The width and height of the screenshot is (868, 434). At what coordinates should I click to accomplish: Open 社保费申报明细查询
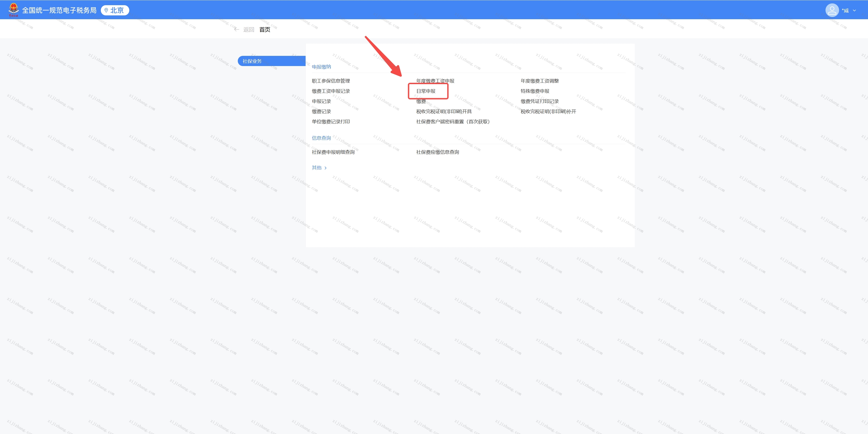pos(333,152)
